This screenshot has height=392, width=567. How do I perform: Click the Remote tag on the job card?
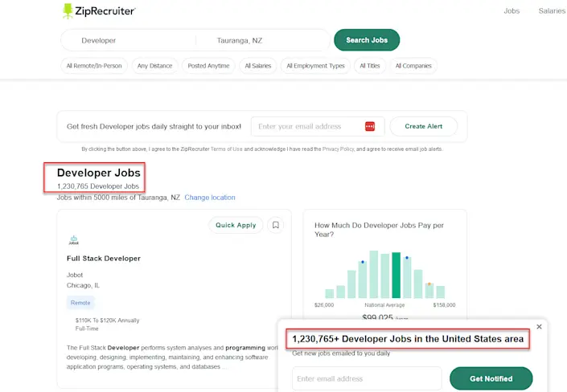[x=80, y=303]
